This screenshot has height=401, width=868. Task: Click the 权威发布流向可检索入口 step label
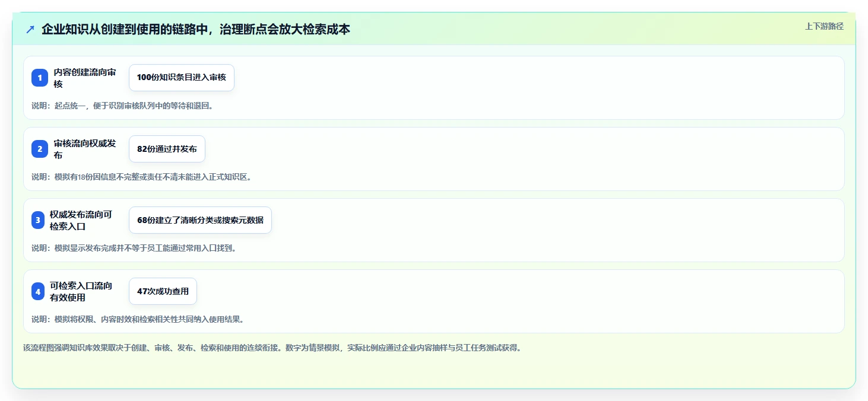click(x=81, y=220)
